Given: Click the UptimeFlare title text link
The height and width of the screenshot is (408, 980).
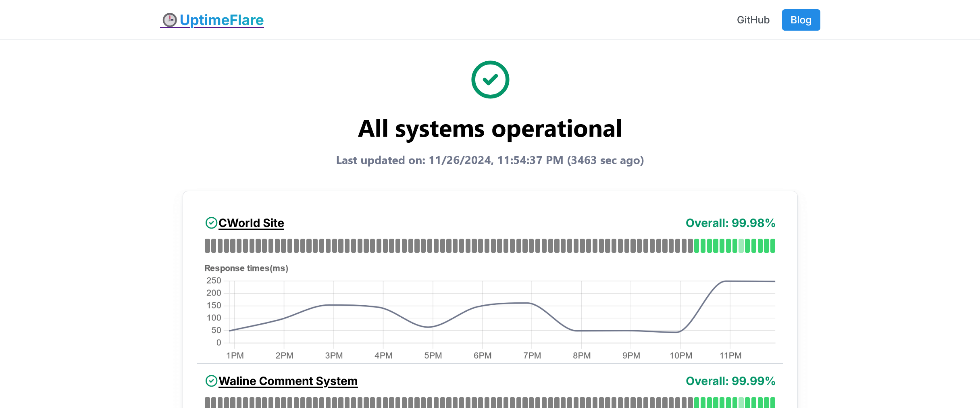Looking at the screenshot, I should coord(222,19).
